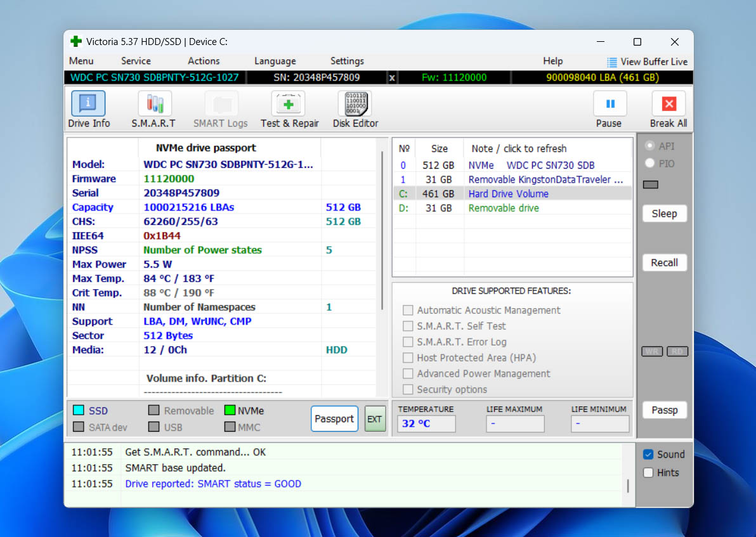Image resolution: width=756 pixels, height=537 pixels.
Task: Open SMART Logs toolbar icon
Action: (221, 104)
